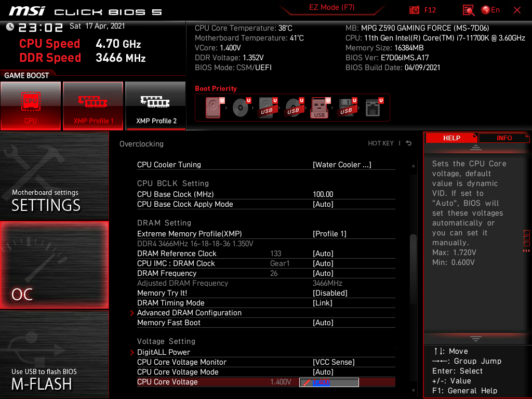Click the Boot Priority heading
Screen dimensions: 532x399
click(x=216, y=88)
